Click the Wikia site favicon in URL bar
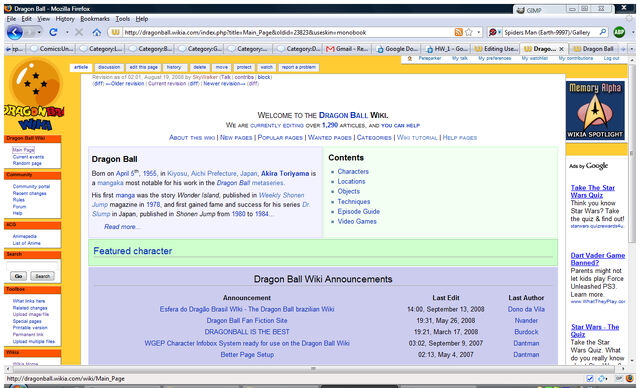This screenshot has height=388, width=640. point(116,32)
